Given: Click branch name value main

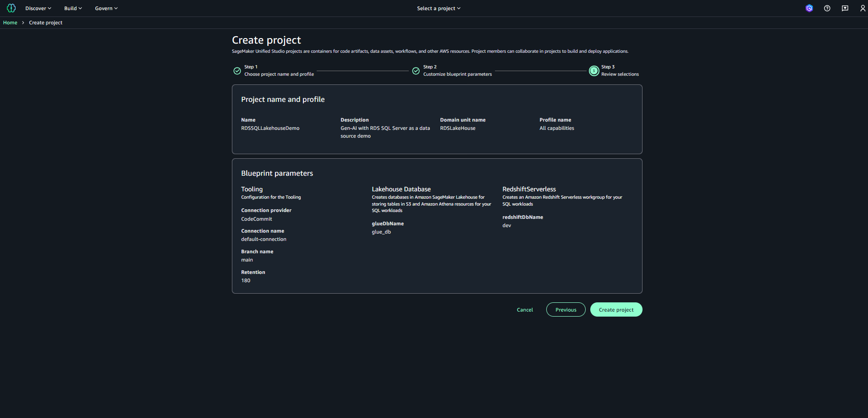Looking at the screenshot, I should point(247,260).
